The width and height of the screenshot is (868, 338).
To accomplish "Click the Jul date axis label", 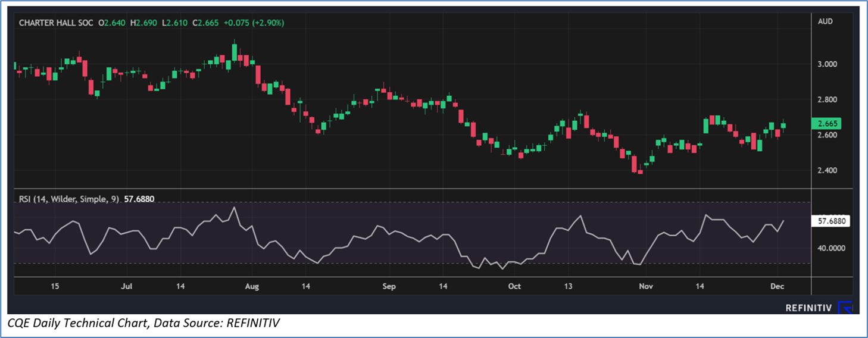I will [127, 286].
